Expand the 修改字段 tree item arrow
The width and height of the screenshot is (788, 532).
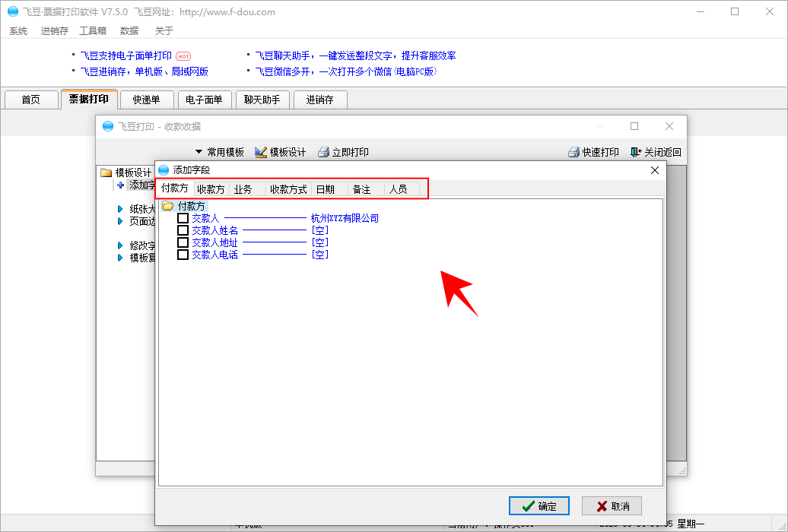pos(120,245)
